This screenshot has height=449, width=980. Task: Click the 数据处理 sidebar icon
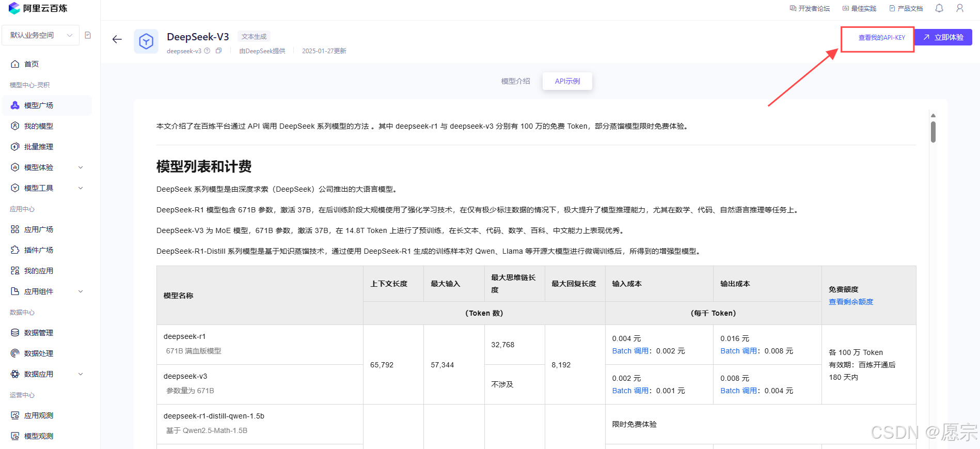15,353
